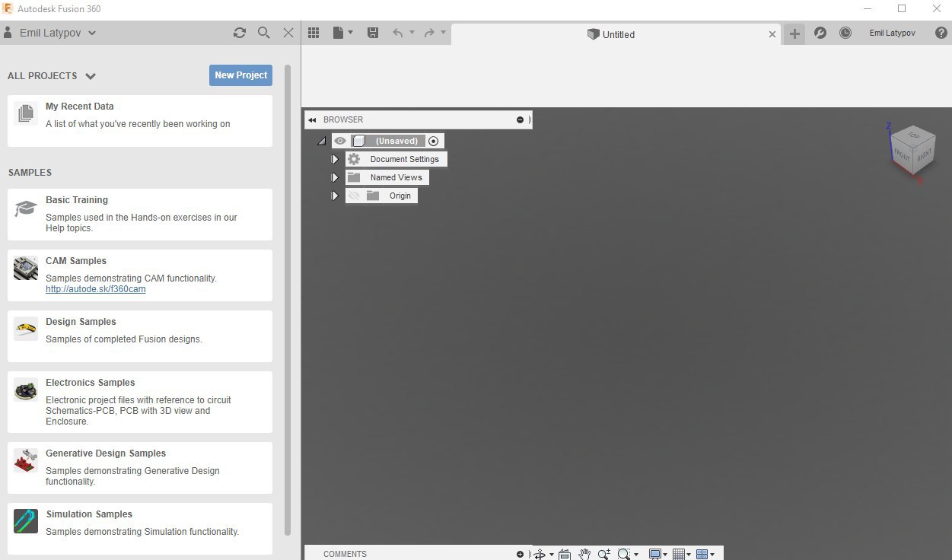The height and width of the screenshot is (560, 952).
Task: Click the data panel vertical scrollbar
Action: tap(288, 300)
